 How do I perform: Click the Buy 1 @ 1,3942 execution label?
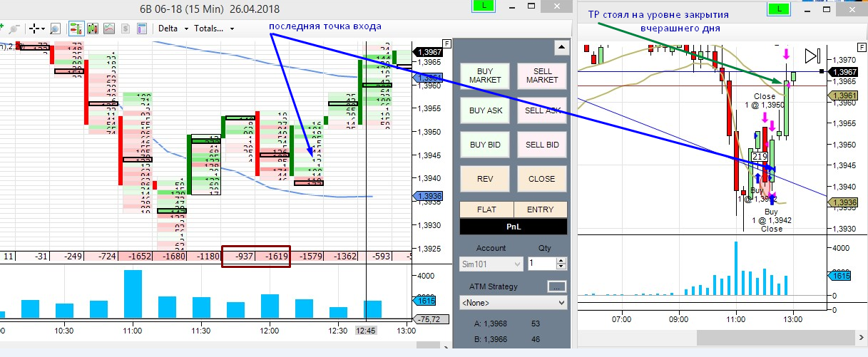pos(772,216)
